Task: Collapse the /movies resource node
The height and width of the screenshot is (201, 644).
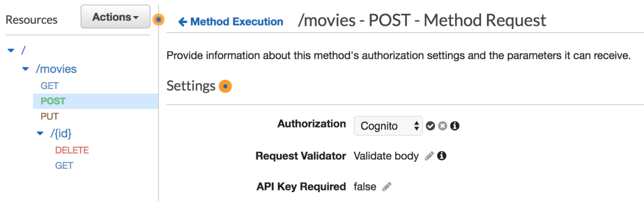Action: click(x=26, y=69)
